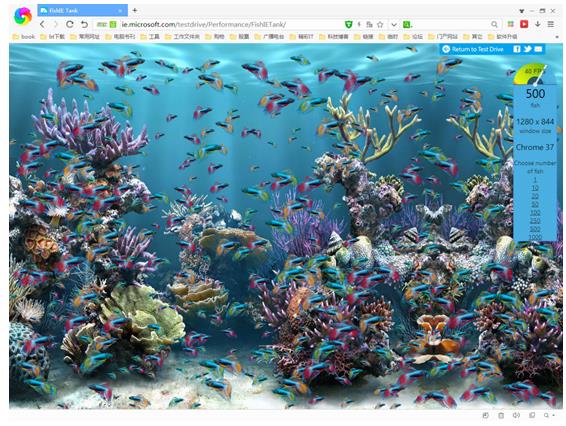Viewport: 566px width, 426px height.
Task: Click the red video play extension icon
Action: pyautogui.click(x=524, y=24)
